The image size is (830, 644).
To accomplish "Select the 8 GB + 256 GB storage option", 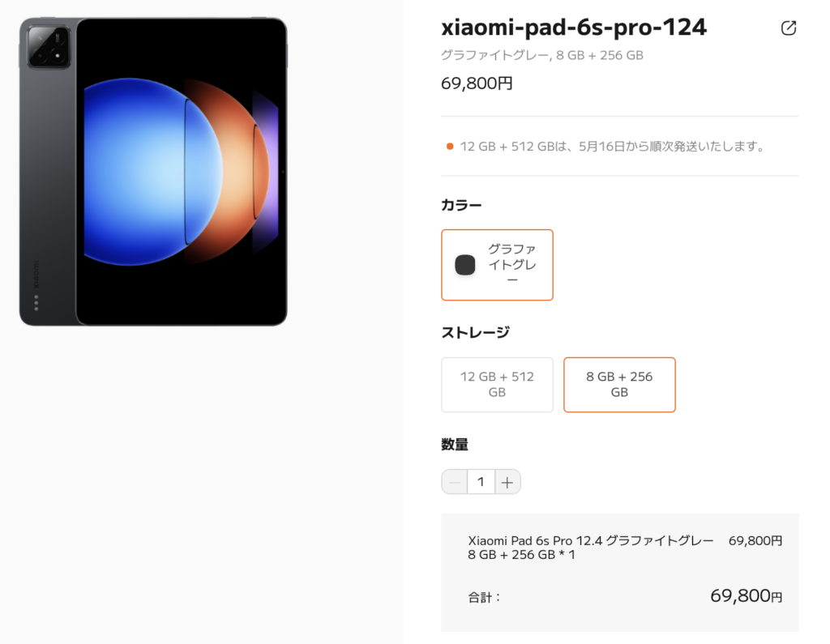I will (x=619, y=385).
